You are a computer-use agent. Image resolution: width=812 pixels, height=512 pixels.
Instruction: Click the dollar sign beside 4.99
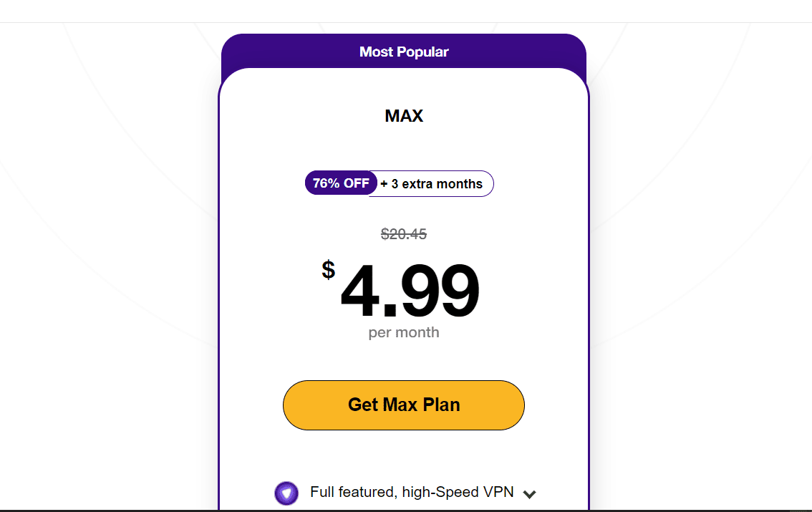coord(329,270)
